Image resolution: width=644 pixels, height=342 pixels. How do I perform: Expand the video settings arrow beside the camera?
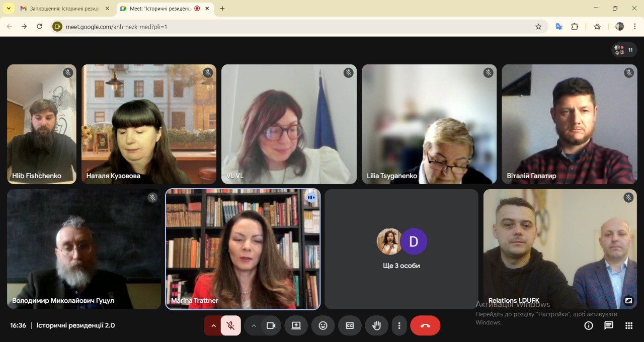(x=254, y=325)
